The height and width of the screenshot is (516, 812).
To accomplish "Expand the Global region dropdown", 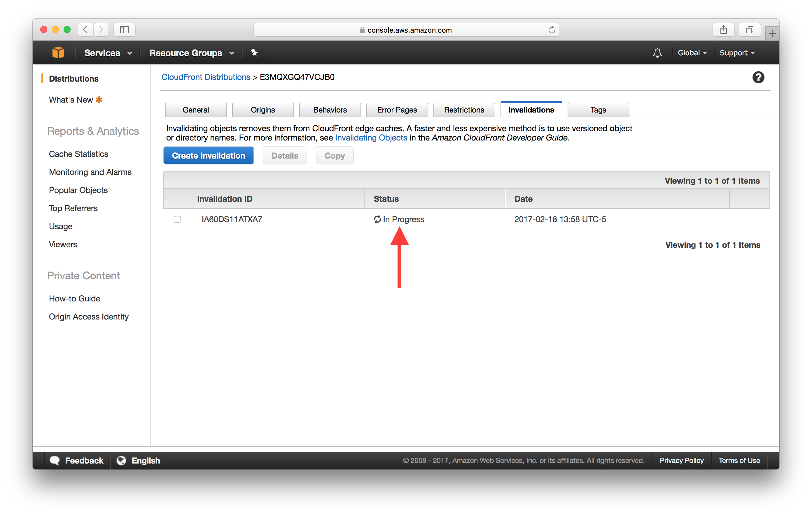I will pos(691,53).
